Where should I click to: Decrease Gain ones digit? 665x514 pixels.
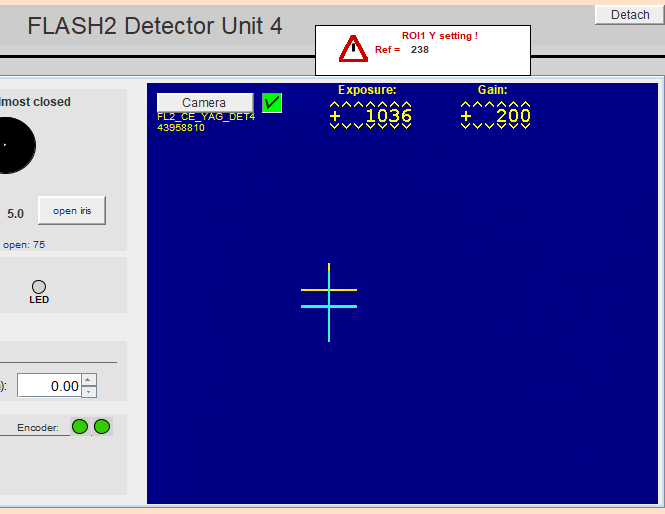[525, 126]
